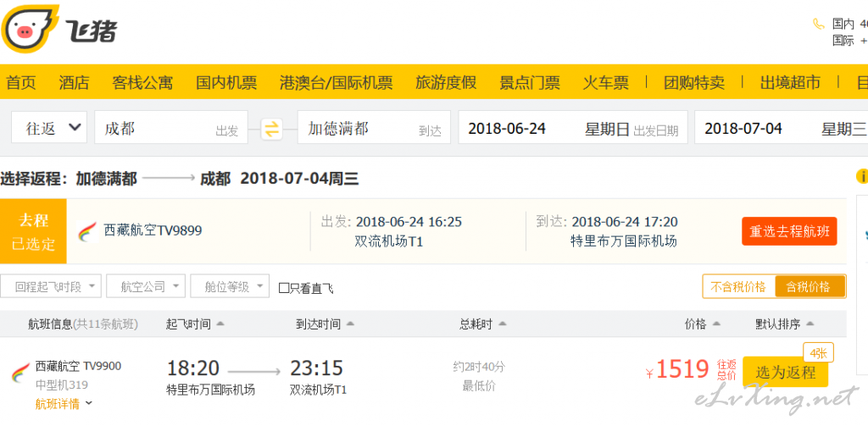This screenshot has width=868, height=426.
Task: Open the 客栈公寓 navigation item
Action: point(142,82)
